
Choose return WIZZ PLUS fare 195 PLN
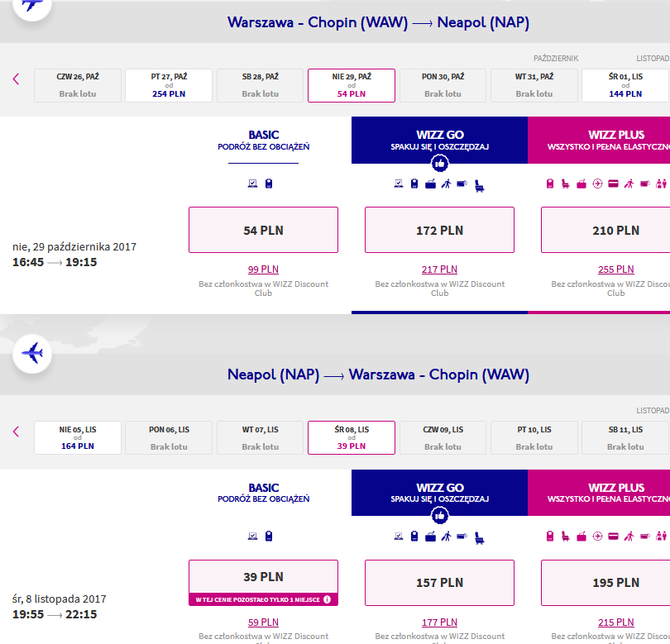605,583
